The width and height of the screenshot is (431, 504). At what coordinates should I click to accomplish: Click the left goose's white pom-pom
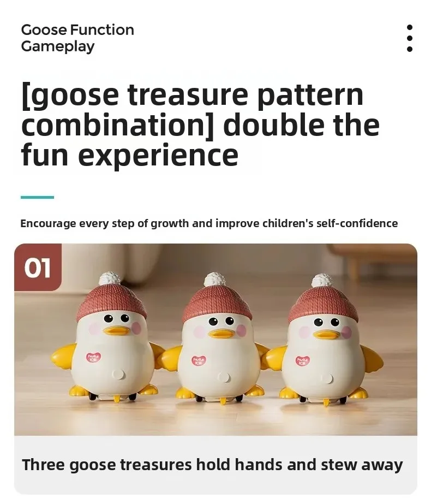pyautogui.click(x=110, y=278)
